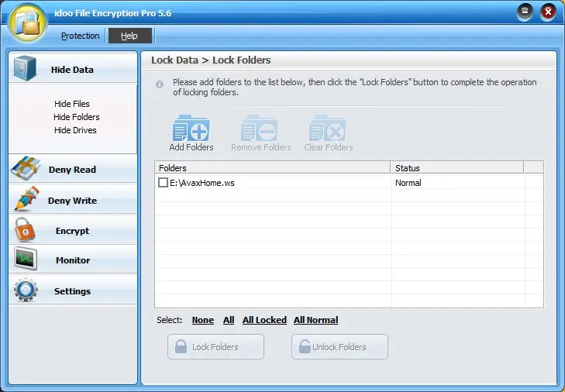Select All folders link
Viewport: 565px width, 392px height.
[x=229, y=320]
